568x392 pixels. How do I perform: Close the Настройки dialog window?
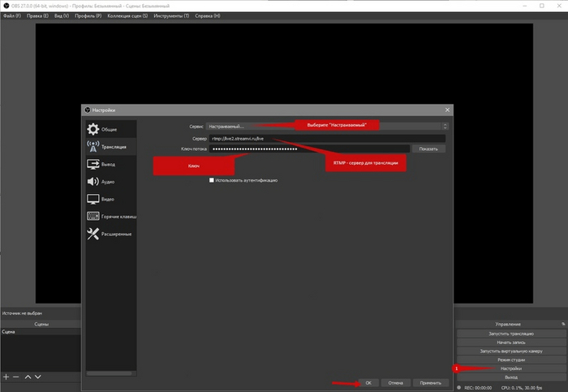(447, 110)
